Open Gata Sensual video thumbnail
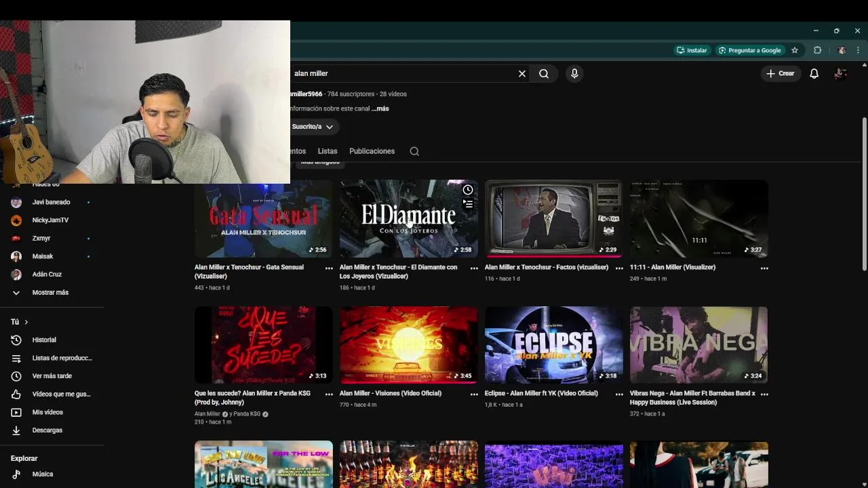 tap(264, 218)
